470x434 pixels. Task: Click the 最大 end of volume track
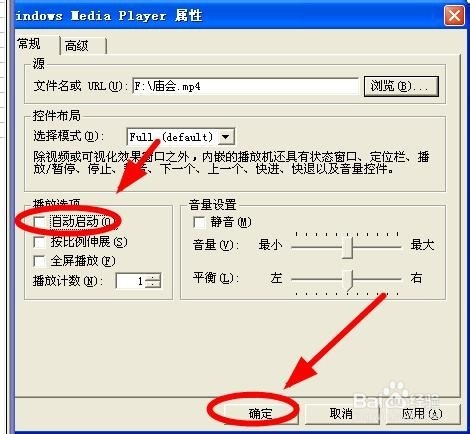click(399, 247)
